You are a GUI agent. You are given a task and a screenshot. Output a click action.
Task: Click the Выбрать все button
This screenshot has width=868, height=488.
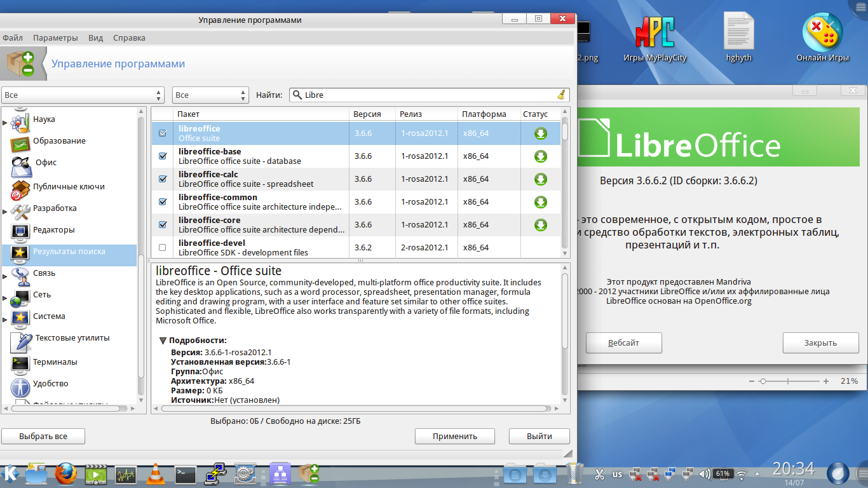point(43,437)
